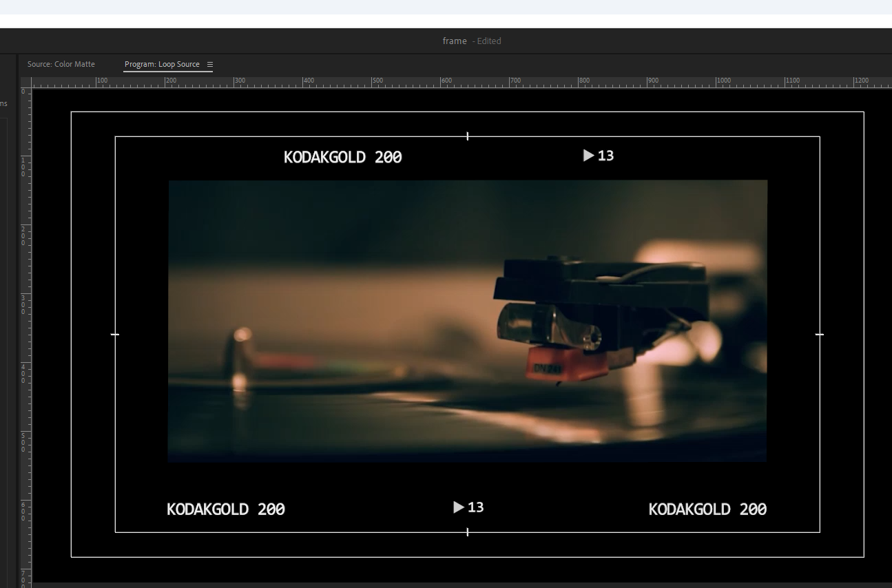Click the right center safe-margin tick mark
Screen dimensions: 892x588
click(820, 335)
